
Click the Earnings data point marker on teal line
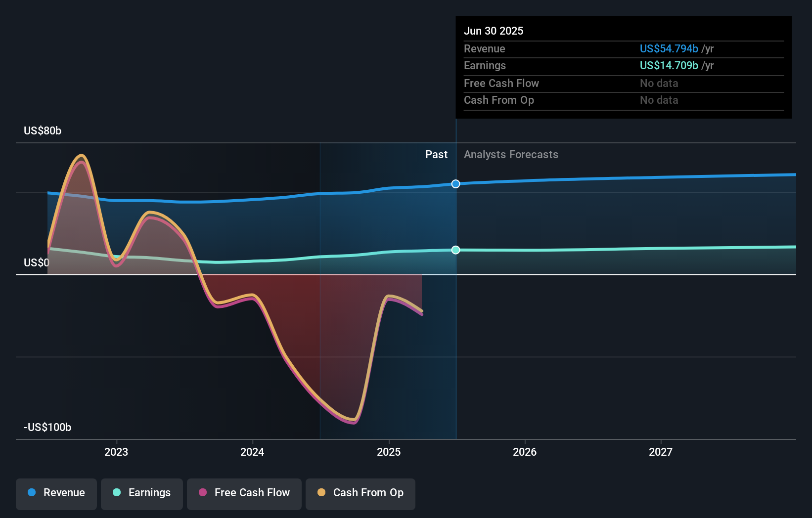456,250
